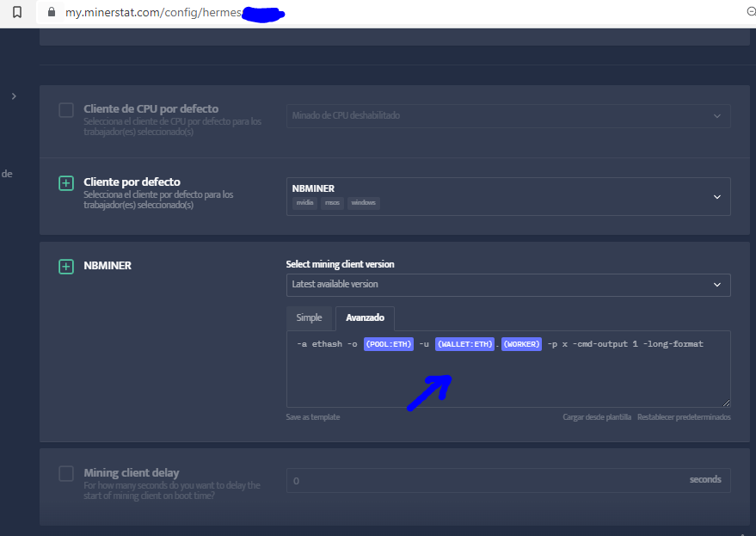Open the Minado de CPU deshabilitado dropdown
Screen dimensions: 756x536
point(507,116)
